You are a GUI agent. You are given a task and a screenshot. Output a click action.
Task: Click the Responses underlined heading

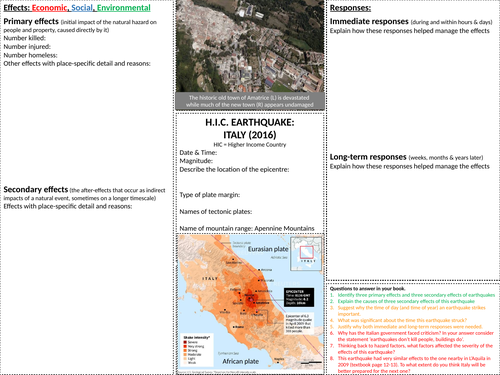tap(350, 8)
